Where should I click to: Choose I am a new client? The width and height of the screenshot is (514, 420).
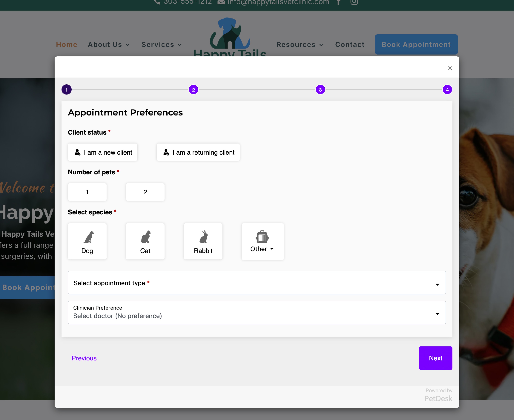pyautogui.click(x=103, y=152)
